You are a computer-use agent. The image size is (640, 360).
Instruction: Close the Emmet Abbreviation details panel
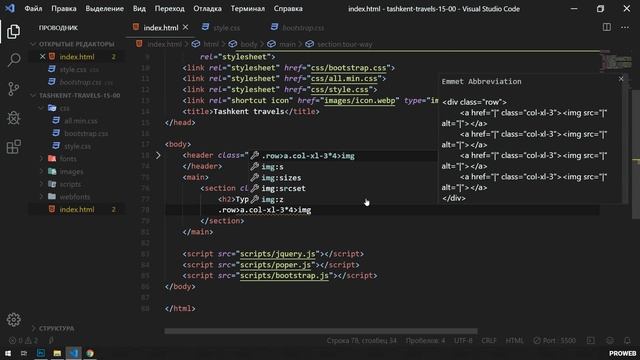tap(621, 79)
